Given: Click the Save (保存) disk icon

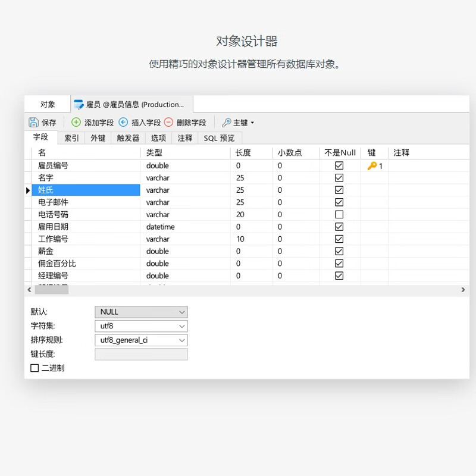Looking at the screenshot, I should (x=34, y=123).
